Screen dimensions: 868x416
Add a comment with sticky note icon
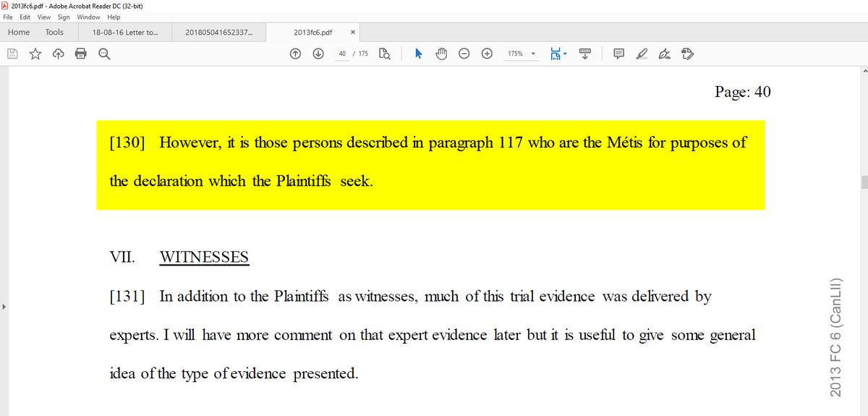(619, 54)
